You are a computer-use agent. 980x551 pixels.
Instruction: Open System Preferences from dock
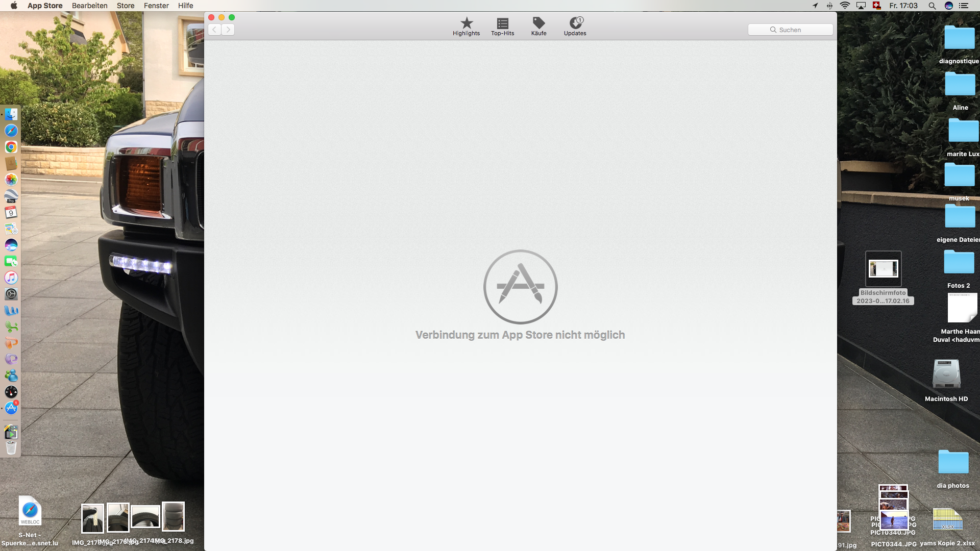pyautogui.click(x=11, y=294)
